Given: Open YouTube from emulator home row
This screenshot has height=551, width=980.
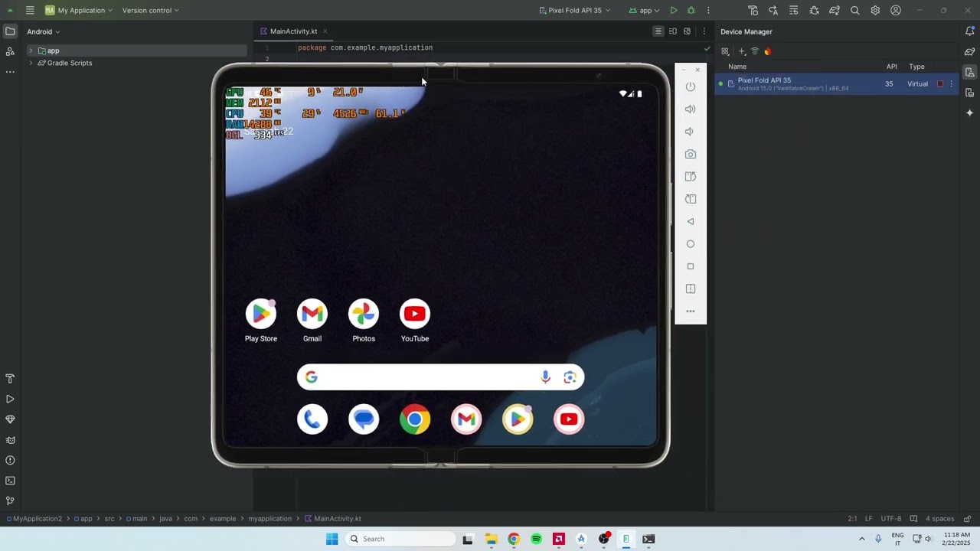Looking at the screenshot, I should click(x=415, y=320).
